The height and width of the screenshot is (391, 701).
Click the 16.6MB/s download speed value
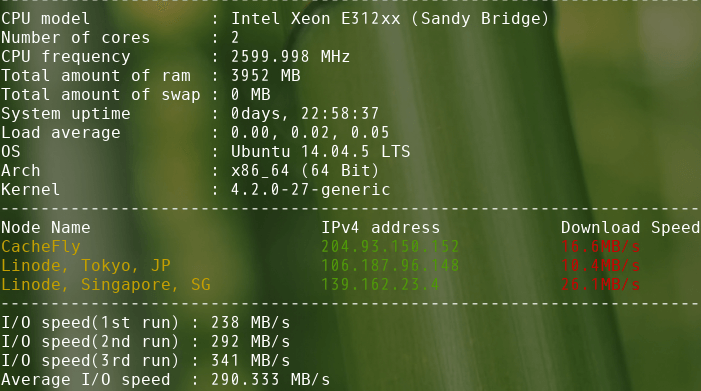pos(600,246)
